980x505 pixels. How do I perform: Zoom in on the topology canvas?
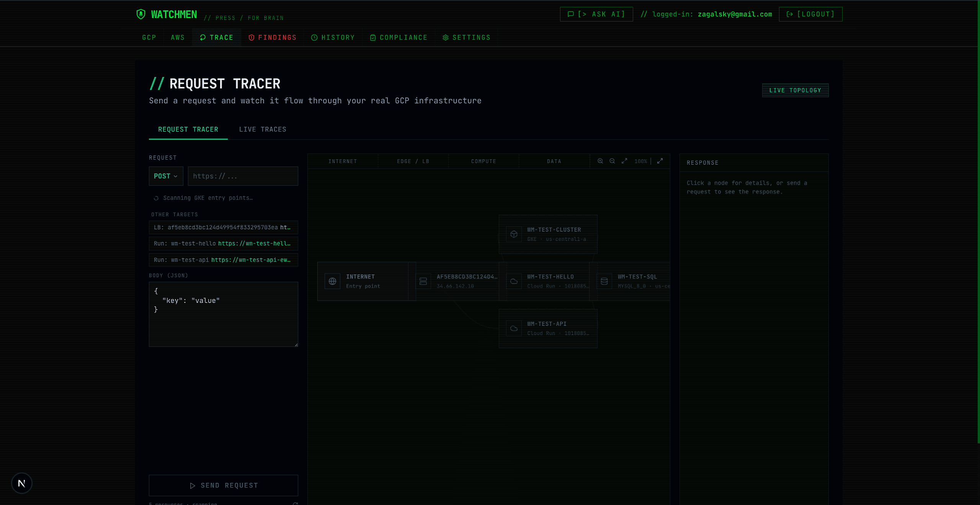click(x=600, y=161)
